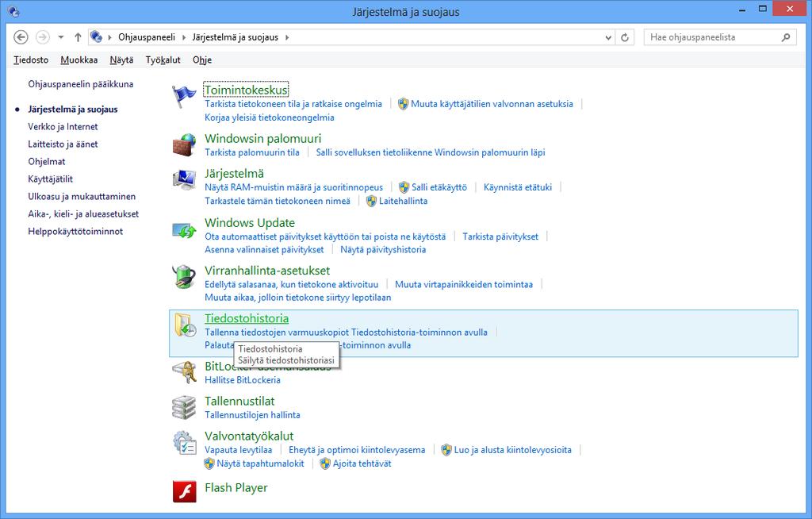This screenshot has width=812, height=519.
Task: Click the Järjestelmä computer monitor icon
Action: coord(184,179)
